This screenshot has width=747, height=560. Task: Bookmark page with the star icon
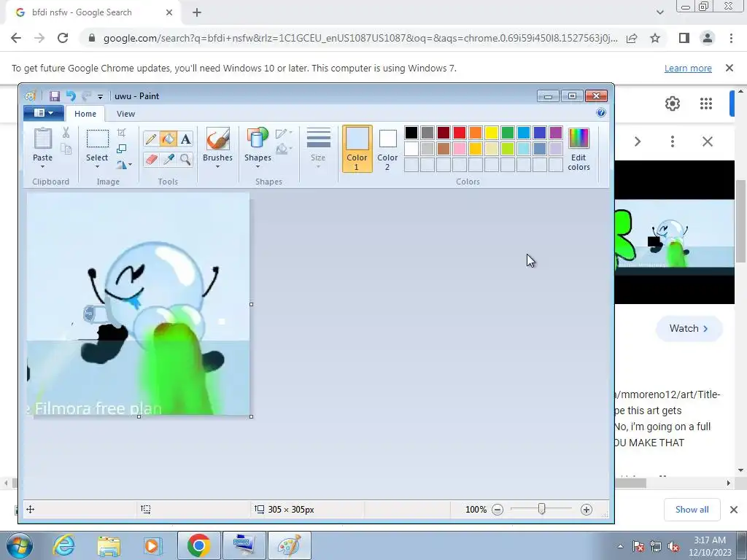655,38
